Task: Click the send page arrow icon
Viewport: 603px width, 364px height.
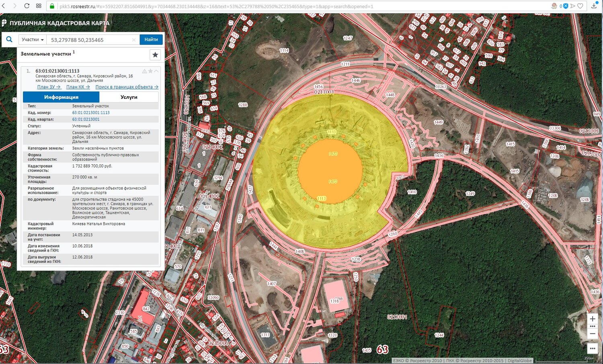Action: (x=573, y=6)
